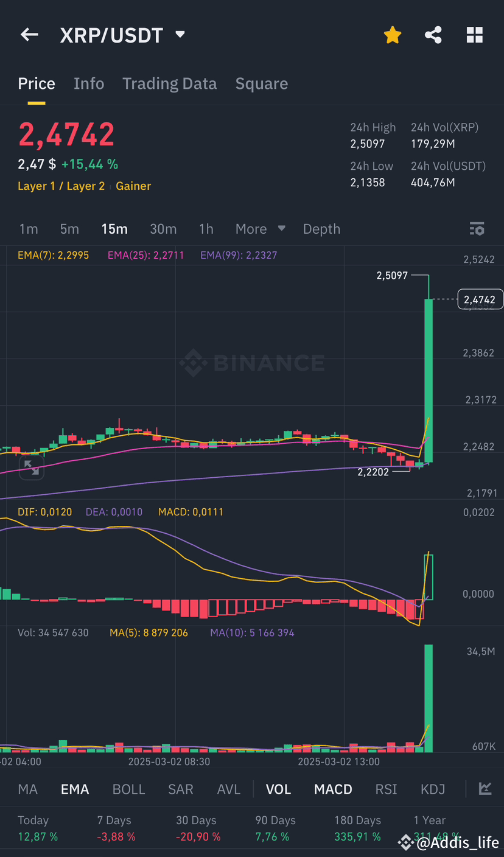Toggle the SAR indicator
The width and height of the screenshot is (504, 857).
(x=181, y=789)
